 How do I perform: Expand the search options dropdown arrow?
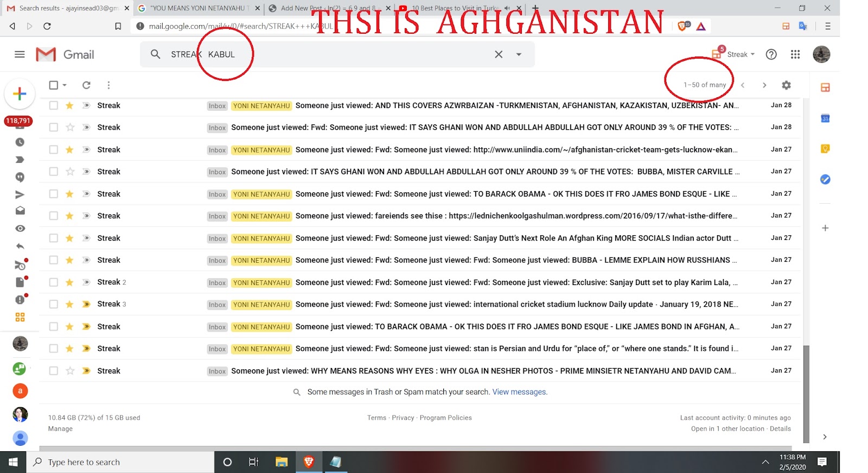[519, 54]
